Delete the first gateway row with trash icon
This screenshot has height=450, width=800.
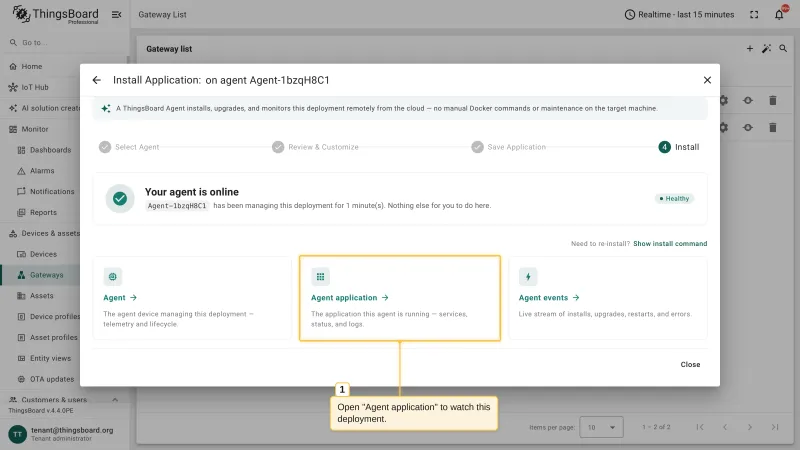click(x=773, y=101)
